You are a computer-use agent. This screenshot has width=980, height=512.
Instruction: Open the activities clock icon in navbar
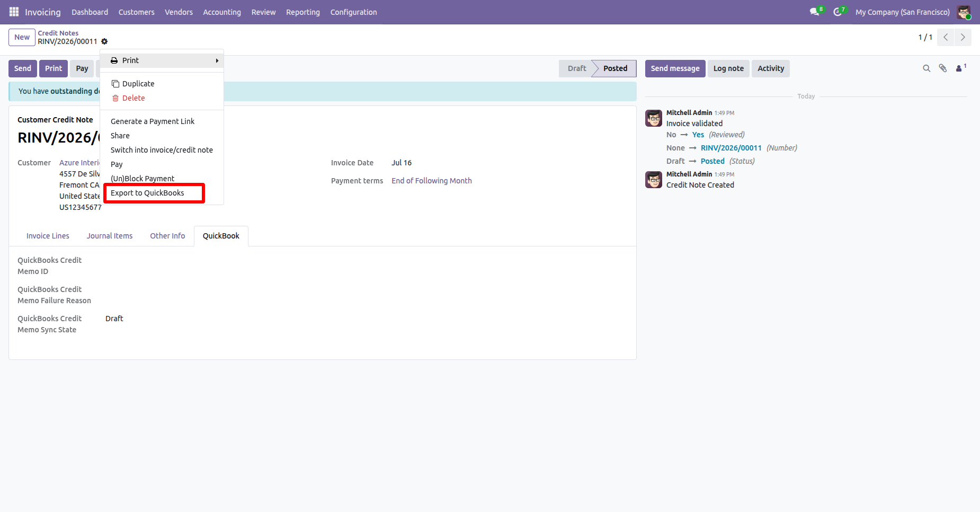pyautogui.click(x=838, y=12)
